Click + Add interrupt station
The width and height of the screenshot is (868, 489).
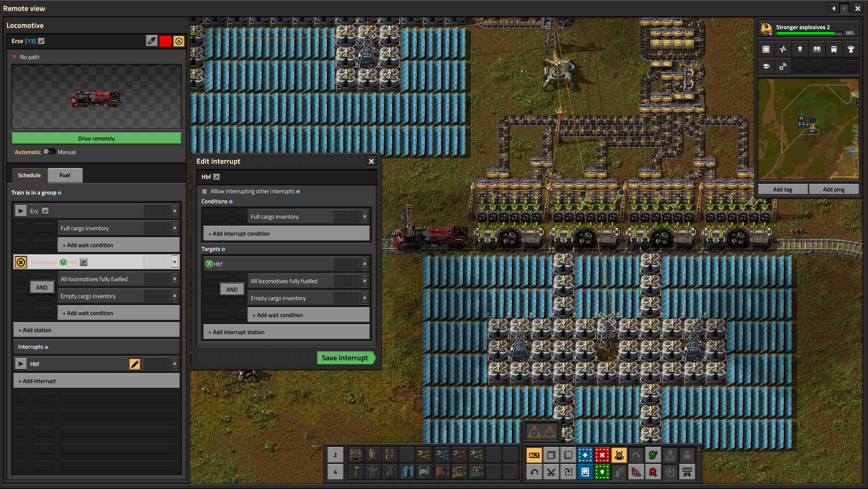[x=287, y=332]
